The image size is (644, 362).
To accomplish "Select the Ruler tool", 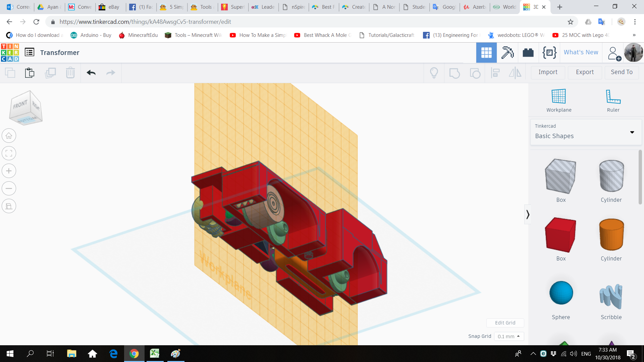I will pyautogui.click(x=613, y=97).
